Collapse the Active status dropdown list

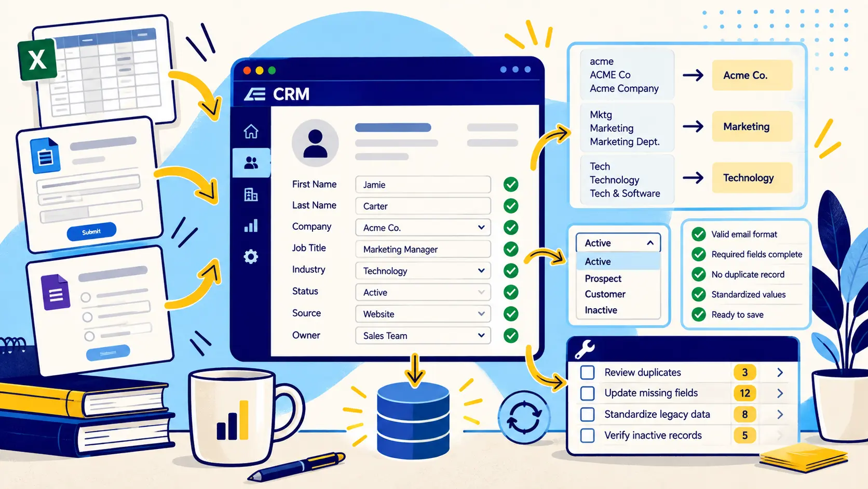(x=618, y=243)
